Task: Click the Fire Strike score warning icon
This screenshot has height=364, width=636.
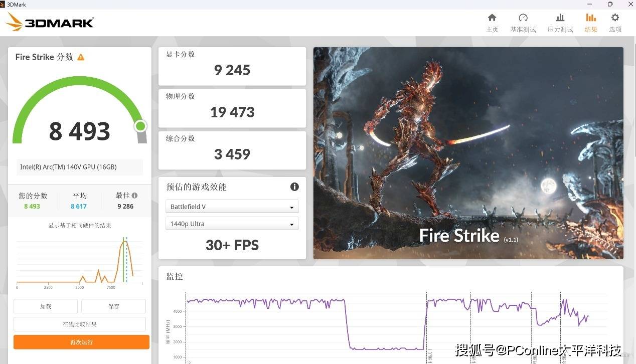Action: tap(81, 57)
